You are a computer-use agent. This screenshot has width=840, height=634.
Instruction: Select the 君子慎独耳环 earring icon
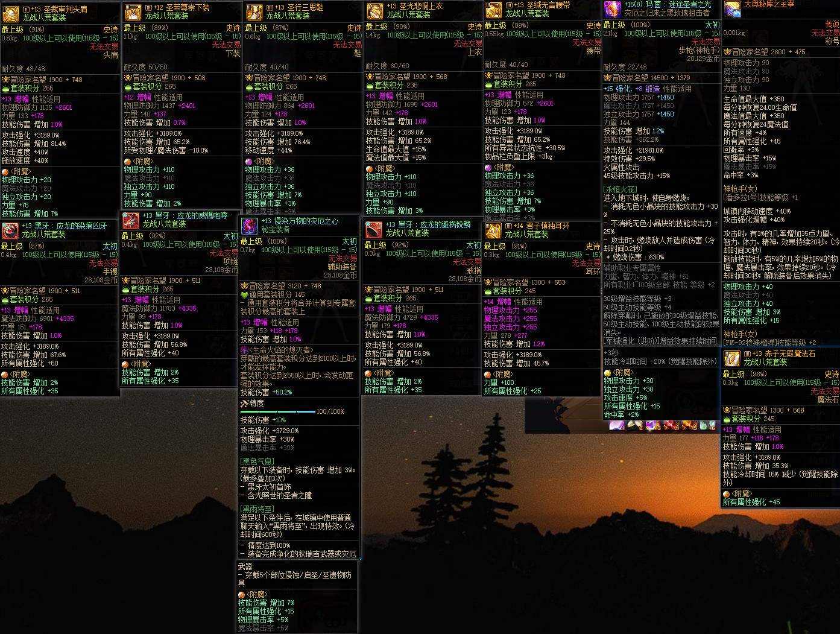(493, 230)
